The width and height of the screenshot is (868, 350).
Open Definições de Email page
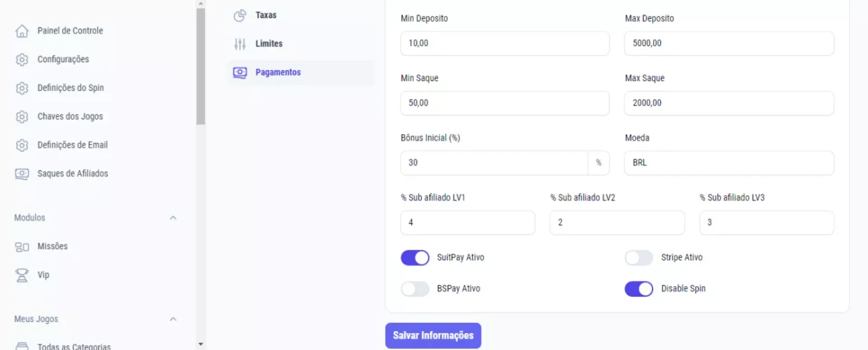[x=72, y=145]
